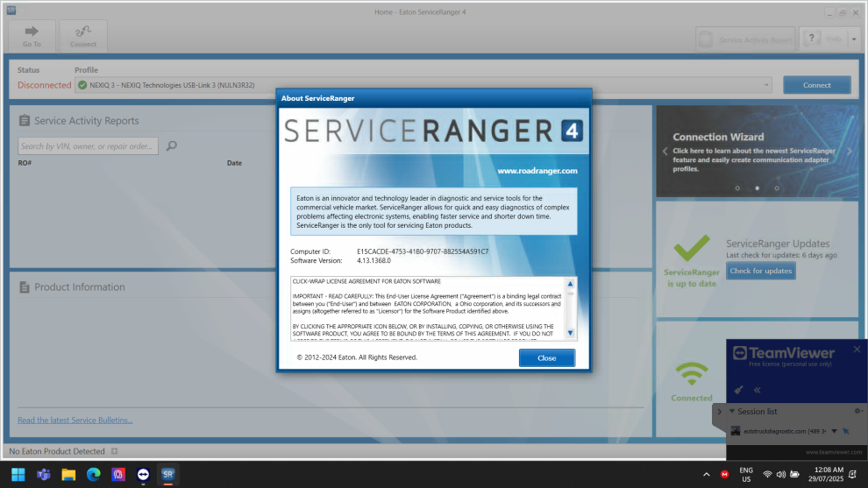Click the TeamViewer double-chevron collapse icon
The width and height of the screenshot is (868, 488).
click(x=758, y=390)
